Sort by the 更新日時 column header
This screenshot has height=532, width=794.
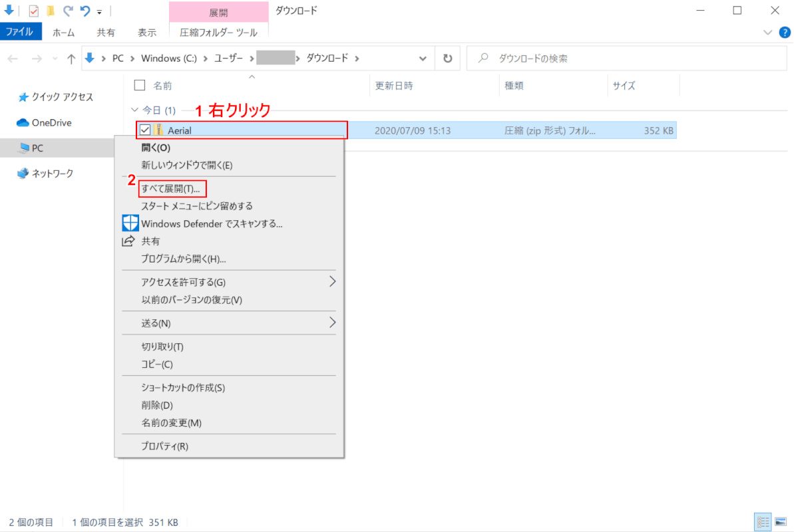pyautogui.click(x=394, y=85)
